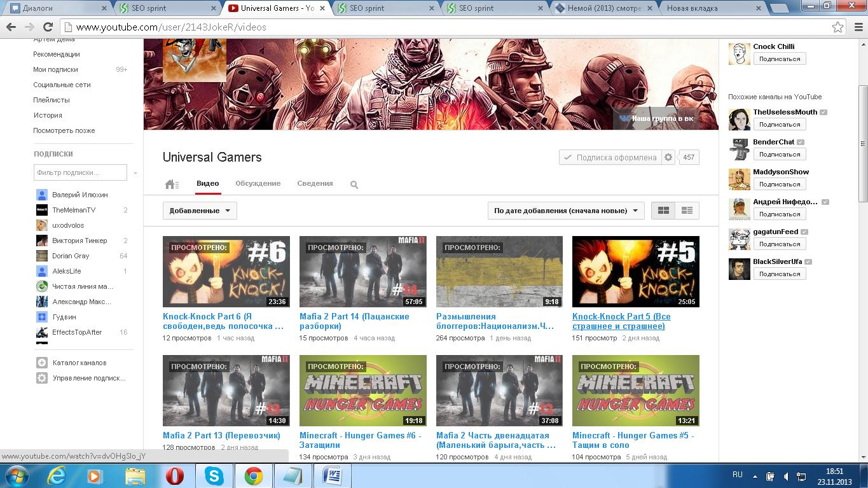Viewport: 868px width, 488px height.
Task: Click the browser address bar
Action: point(445,27)
